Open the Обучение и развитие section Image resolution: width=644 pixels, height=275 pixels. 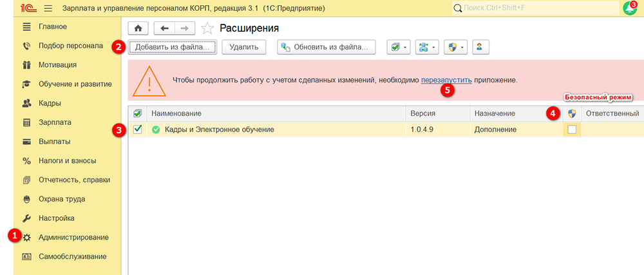(x=75, y=84)
